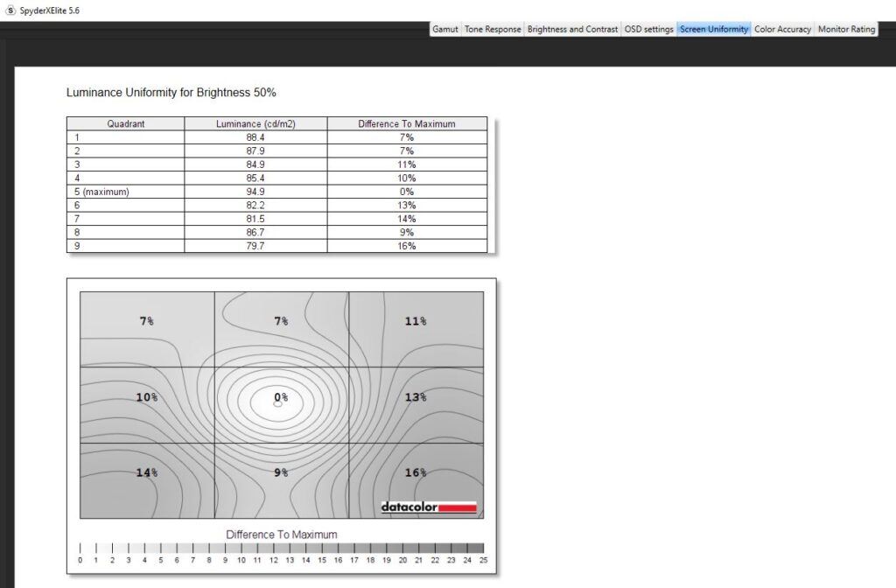Open the OSD settings tab

pos(648,29)
